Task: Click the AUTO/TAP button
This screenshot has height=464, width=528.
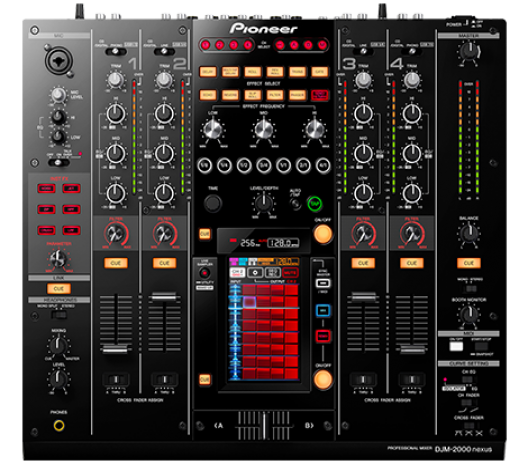Action: pos(296,204)
